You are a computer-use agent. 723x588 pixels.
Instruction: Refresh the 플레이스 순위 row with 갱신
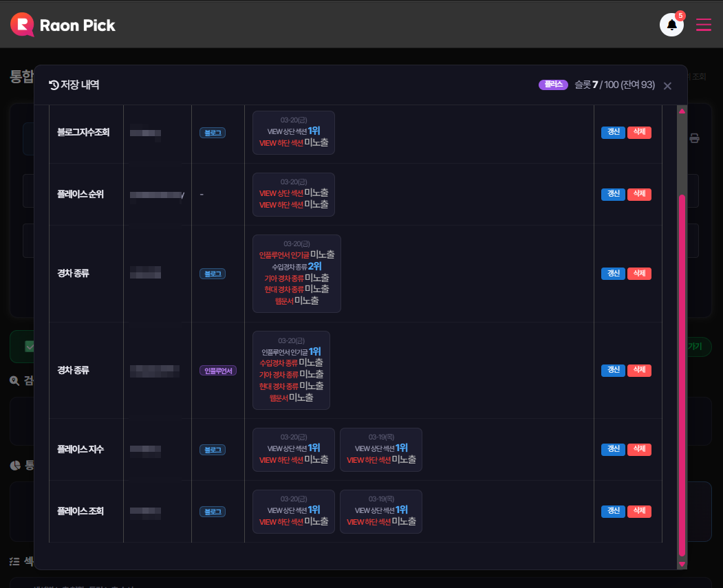tap(613, 195)
